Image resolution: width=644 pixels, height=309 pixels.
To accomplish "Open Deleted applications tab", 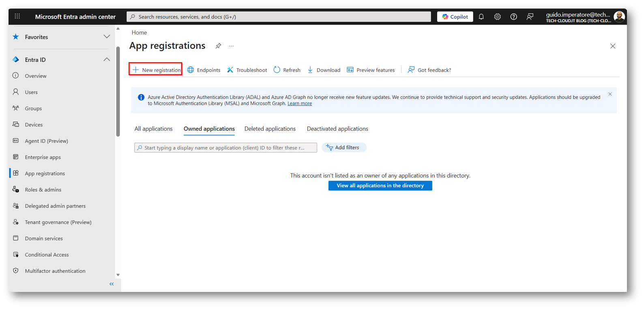I will (x=270, y=129).
